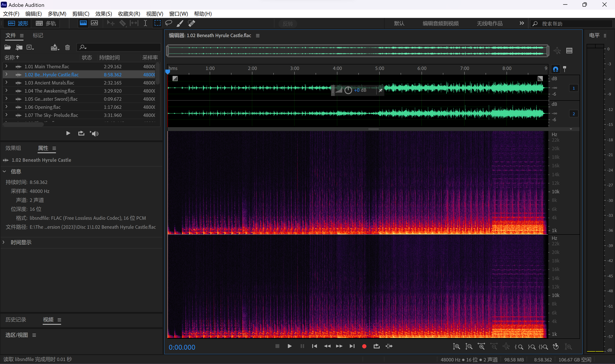Viewport: 615px width, 364px height.
Task: Switch to 多轨 multitrack view
Action: pyautogui.click(x=46, y=23)
